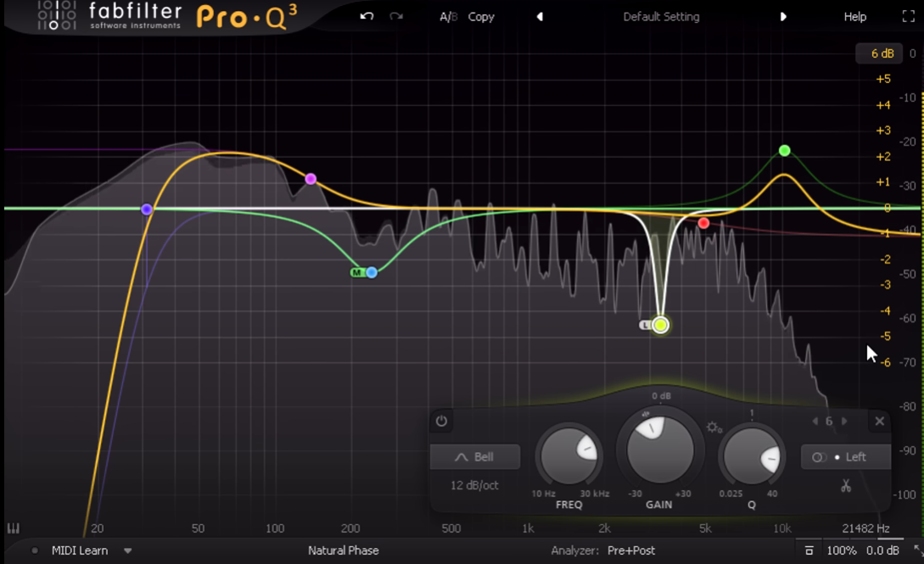Select next band arrow beside 6
Image resolution: width=924 pixels, height=564 pixels.
click(x=844, y=421)
